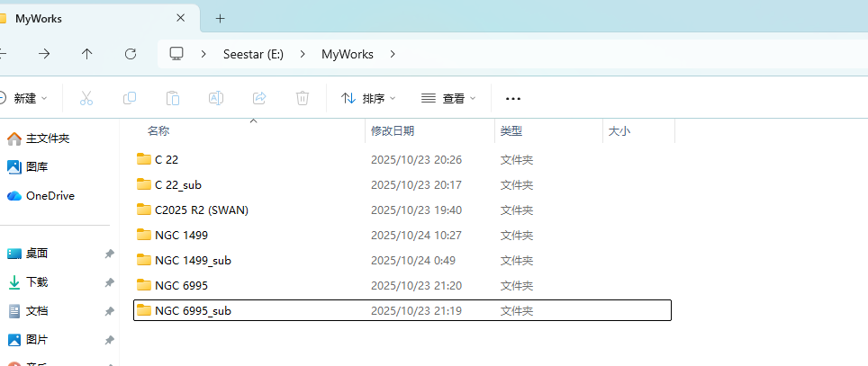Viewport: 868px width, 366px height.
Task: Open the 查看 view dropdown
Action: pyautogui.click(x=449, y=98)
